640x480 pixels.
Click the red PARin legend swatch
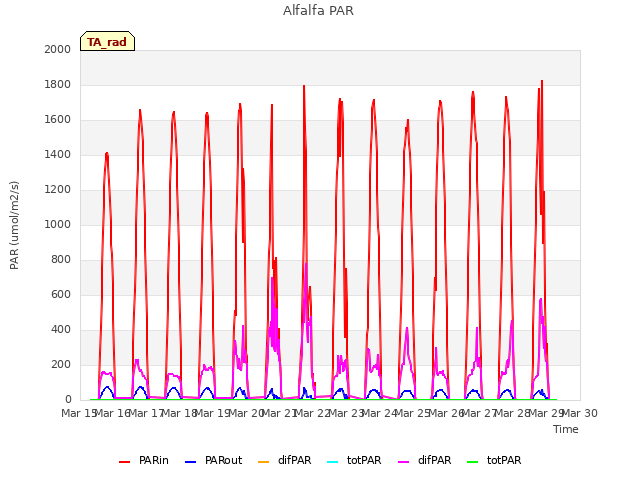tap(124, 462)
